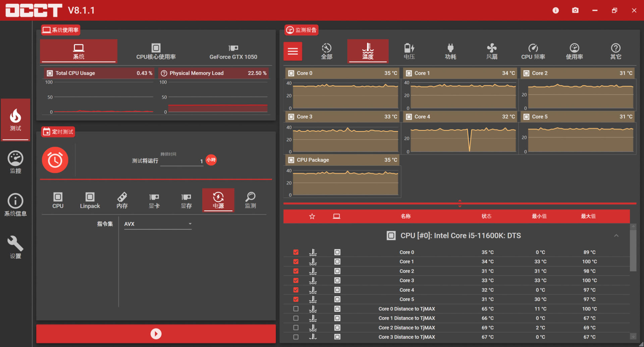Screen dimensions: 644x347
Task: Open the 监控 monitoring sidebar section
Action: (15, 162)
